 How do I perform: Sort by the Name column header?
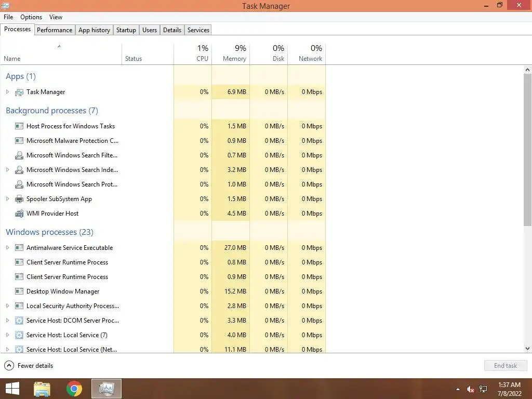pos(61,54)
